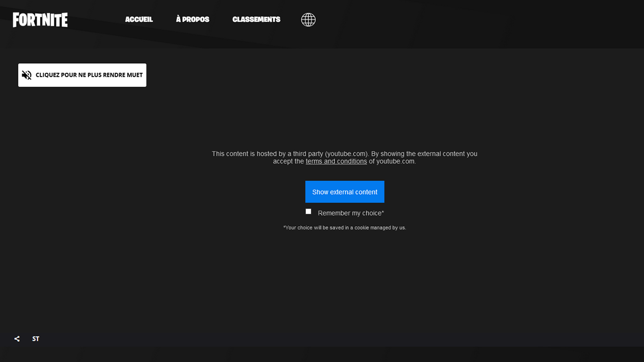Open the À propos section
The width and height of the screenshot is (644, 362).
192,19
